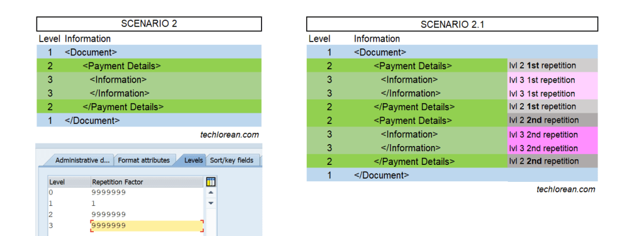Click the up arrow beside the Levels table
644x236 pixels.
tap(211, 193)
